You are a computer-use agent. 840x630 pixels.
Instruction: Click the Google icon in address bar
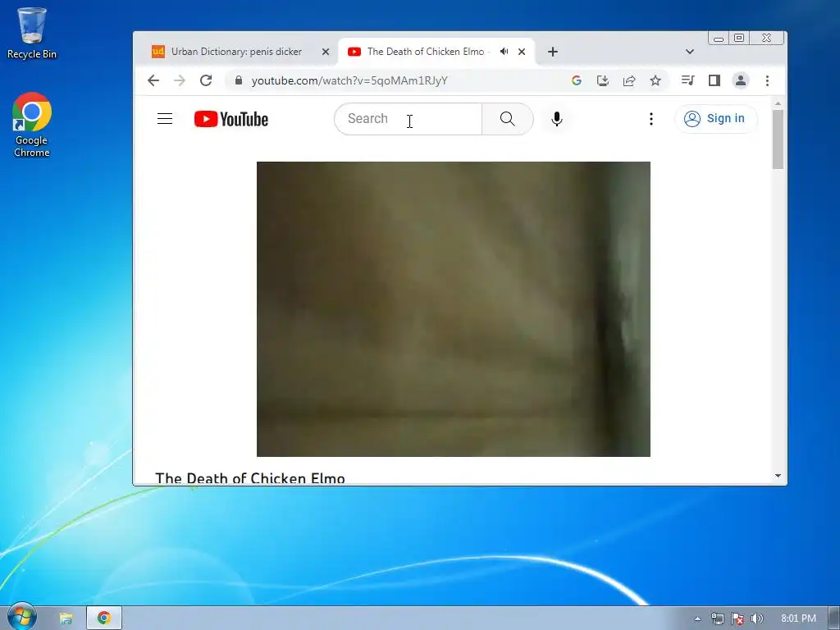(x=577, y=80)
